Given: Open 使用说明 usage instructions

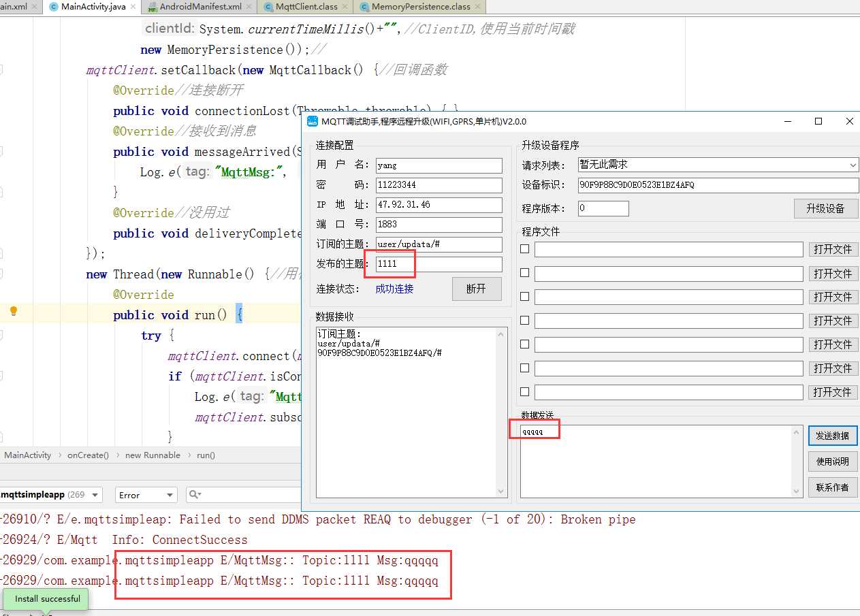Looking at the screenshot, I should pos(833,461).
